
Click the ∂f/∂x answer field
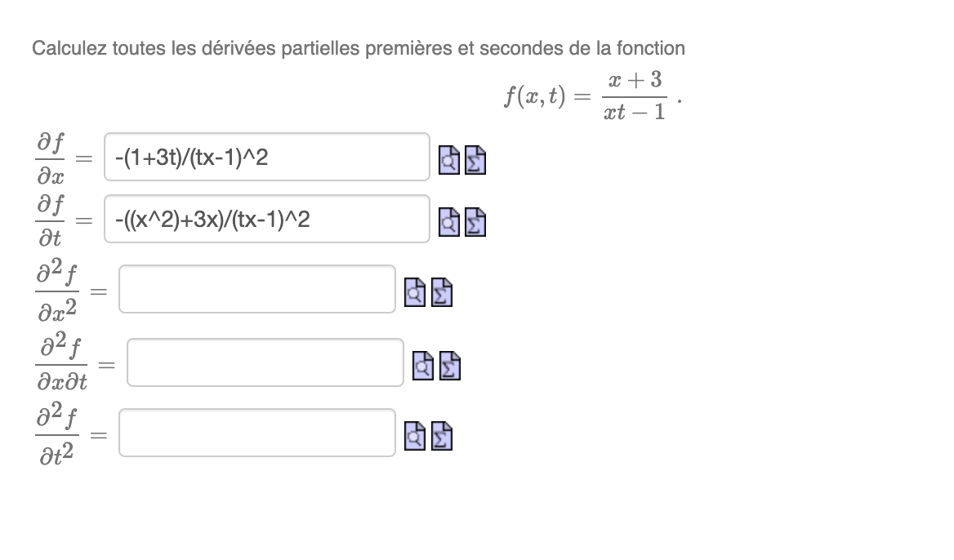(265, 156)
